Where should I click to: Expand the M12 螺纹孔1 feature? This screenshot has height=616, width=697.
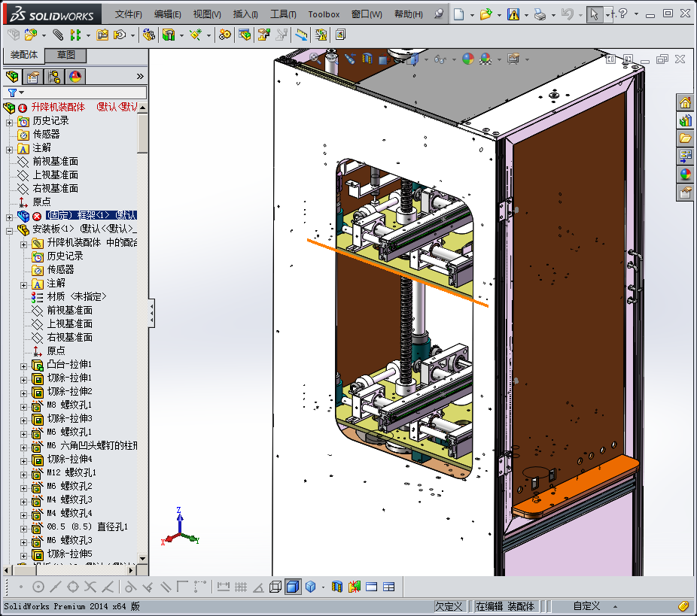point(24,475)
